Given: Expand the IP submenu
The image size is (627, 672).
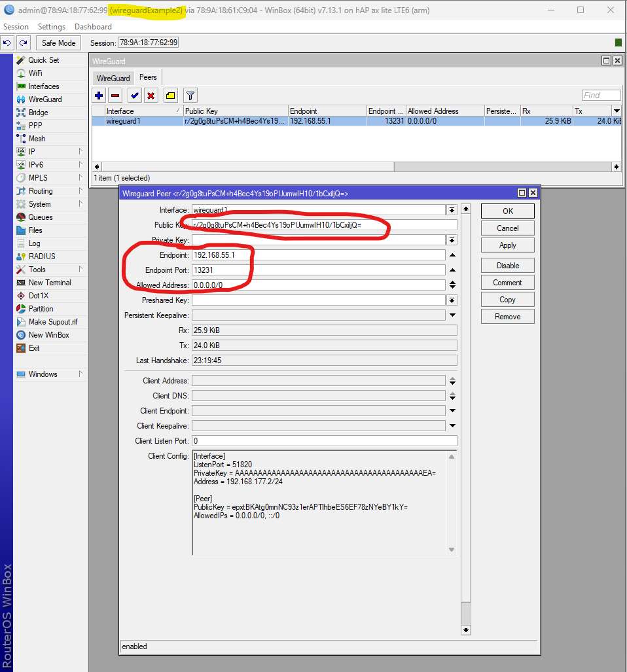Looking at the screenshot, I should point(81,152).
